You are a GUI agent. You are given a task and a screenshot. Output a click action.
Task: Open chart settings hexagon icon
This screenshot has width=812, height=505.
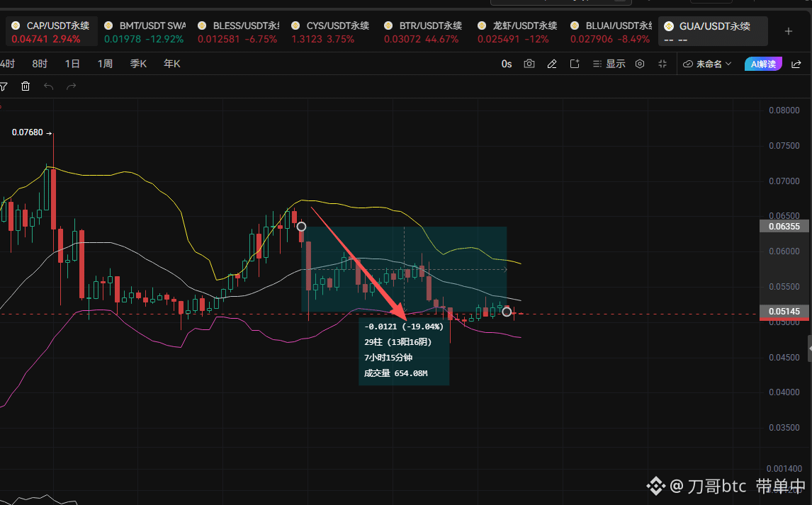coord(640,64)
